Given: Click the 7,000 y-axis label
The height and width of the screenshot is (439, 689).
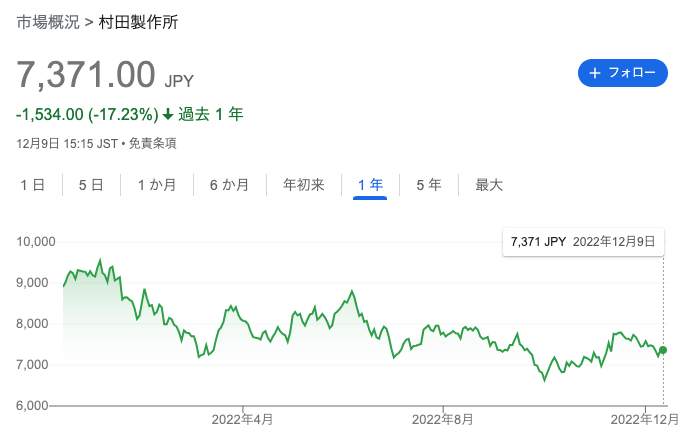Looking at the screenshot, I should (x=33, y=365).
